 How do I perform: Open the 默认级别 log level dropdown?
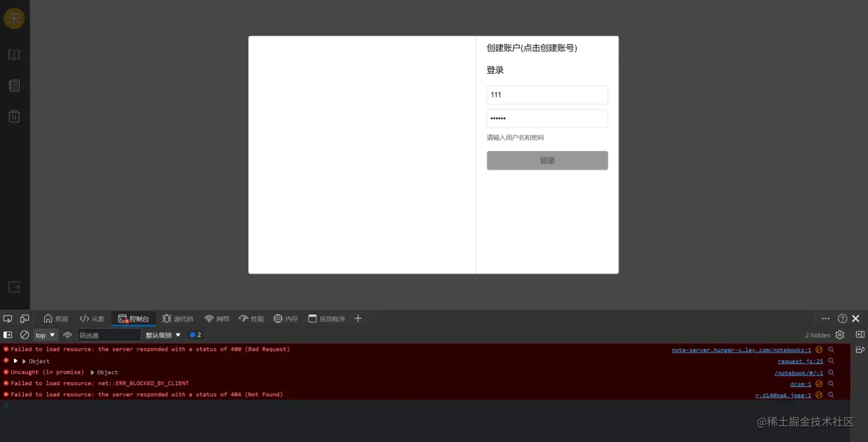163,335
